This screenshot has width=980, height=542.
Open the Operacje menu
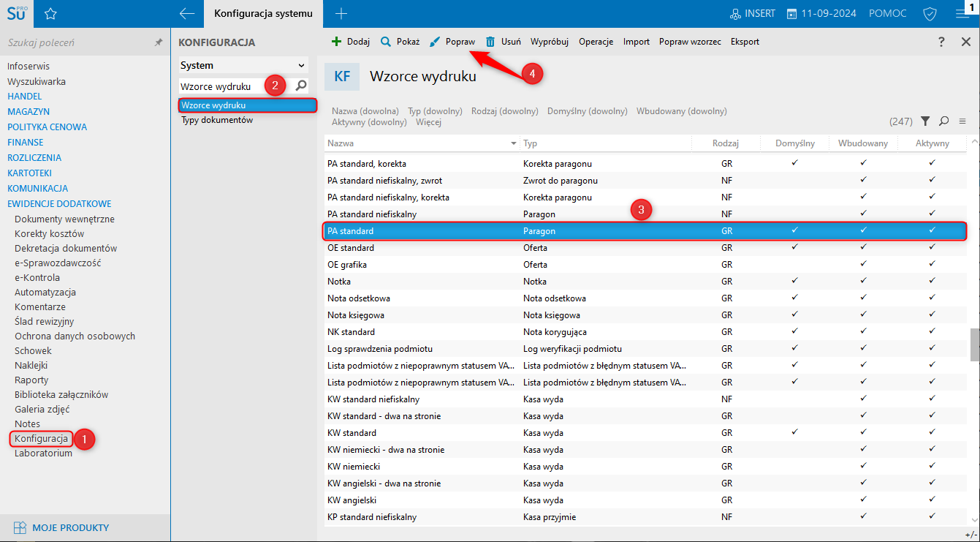(596, 42)
